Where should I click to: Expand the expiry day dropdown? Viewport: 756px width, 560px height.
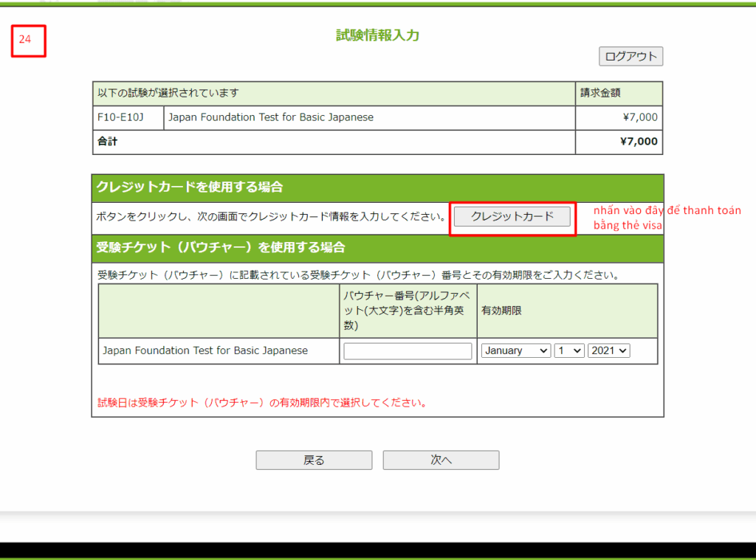568,351
